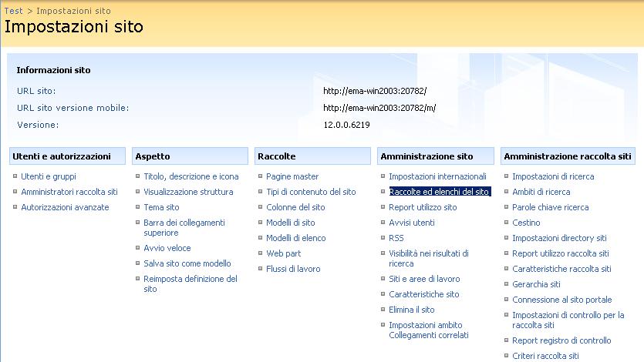Open Amministratori raccolta siti link
This screenshot has height=362, width=644.
click(x=69, y=192)
